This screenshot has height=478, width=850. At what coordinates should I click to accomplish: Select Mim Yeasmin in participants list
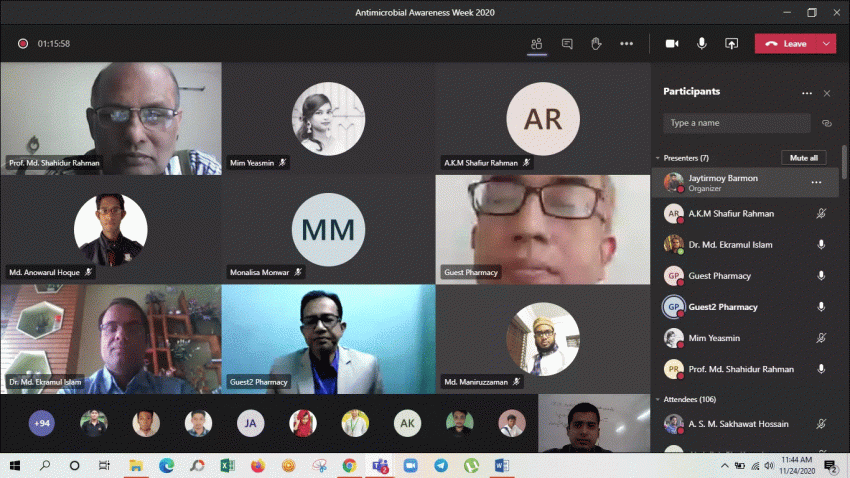(745, 338)
